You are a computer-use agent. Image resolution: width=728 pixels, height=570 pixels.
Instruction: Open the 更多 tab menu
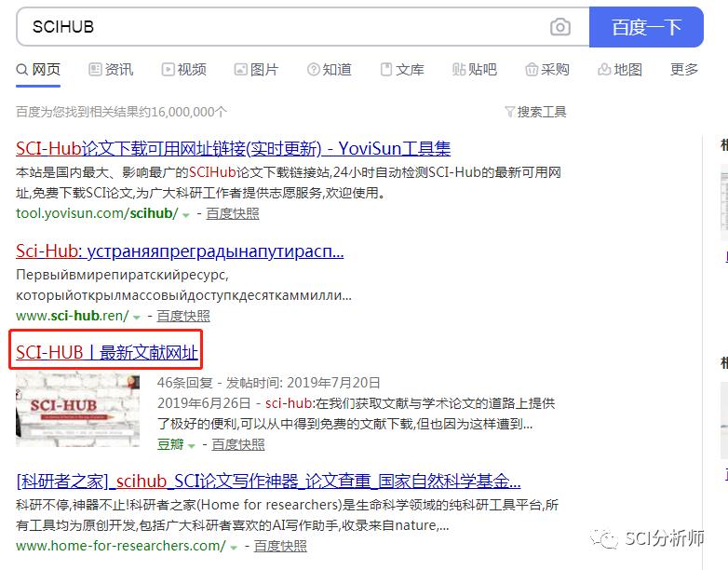tap(684, 70)
